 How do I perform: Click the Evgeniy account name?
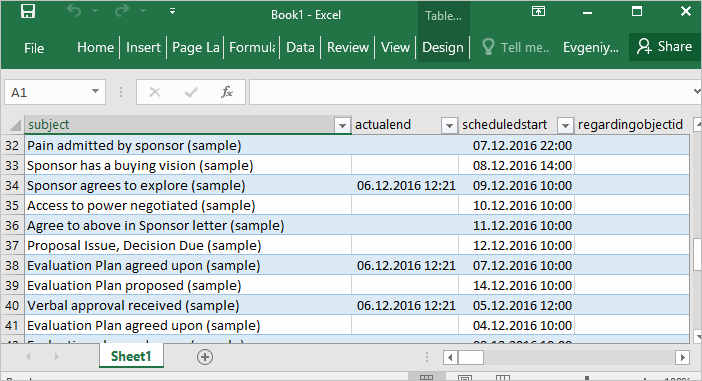[591, 47]
